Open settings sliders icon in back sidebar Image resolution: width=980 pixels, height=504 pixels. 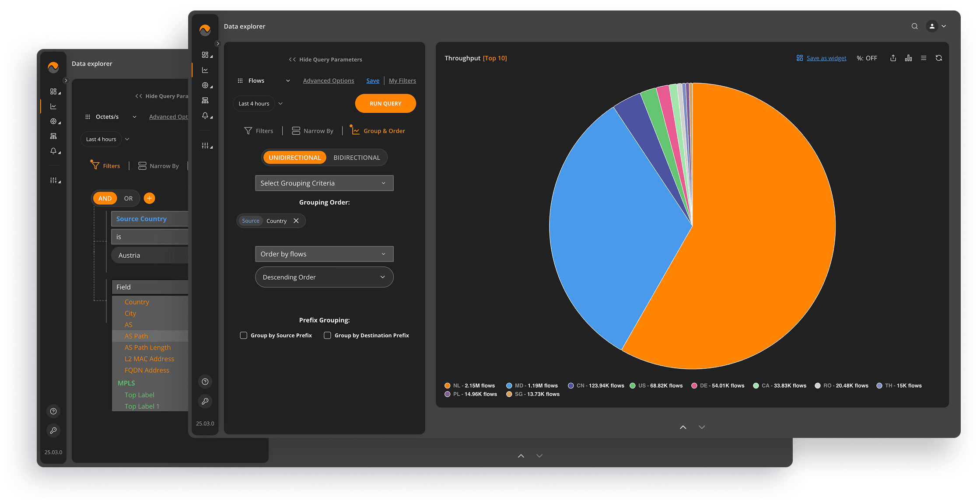(53, 180)
